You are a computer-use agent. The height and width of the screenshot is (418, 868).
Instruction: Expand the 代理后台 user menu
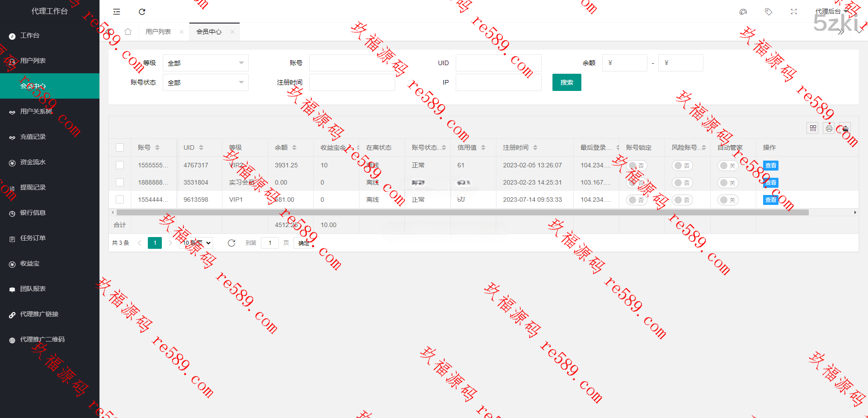831,12
